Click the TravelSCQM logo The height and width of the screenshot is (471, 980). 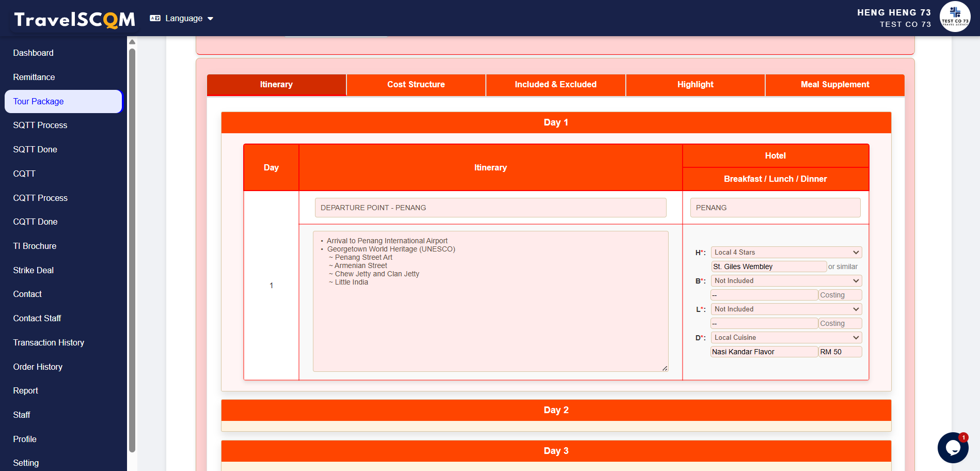point(75,20)
